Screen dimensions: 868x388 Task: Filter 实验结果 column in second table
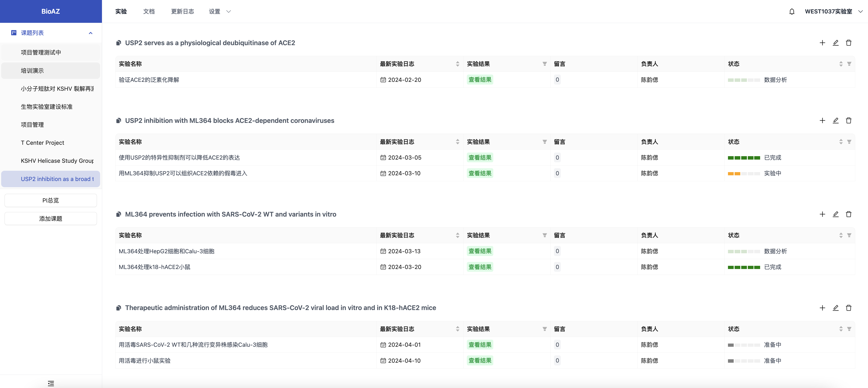click(545, 142)
